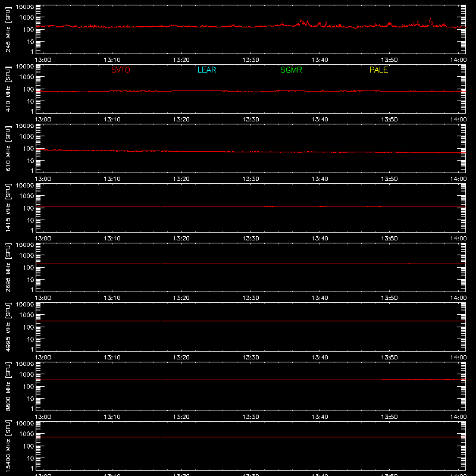This screenshot has height=476, width=476.
Task: Click the 100 tick label on 4995 MHz axis
Action: point(29,327)
